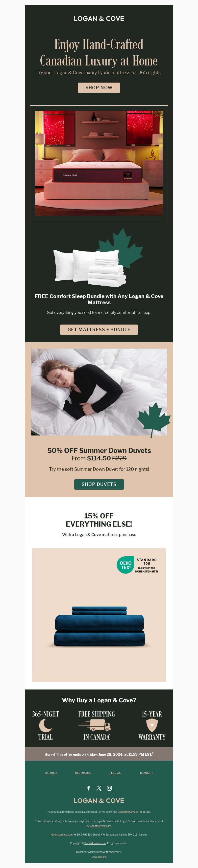Click the delivery truck free shipping icon
The height and width of the screenshot is (868, 198).
[95, 725]
